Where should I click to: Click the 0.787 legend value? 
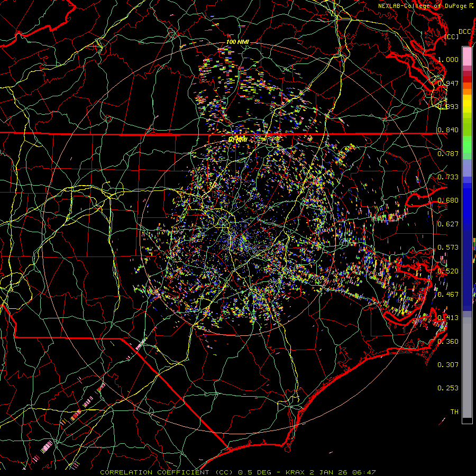[x=448, y=153]
